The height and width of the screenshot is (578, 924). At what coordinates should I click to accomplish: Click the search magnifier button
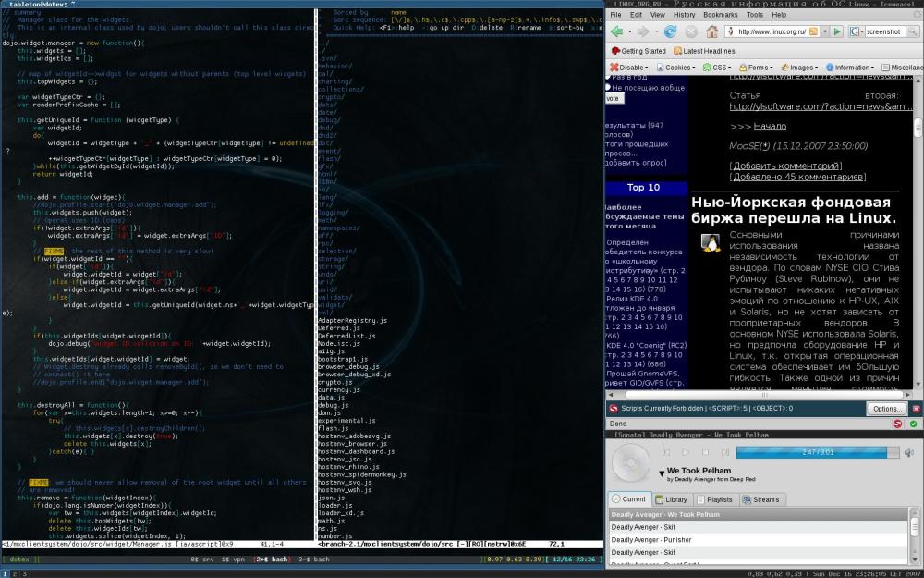[x=911, y=31]
